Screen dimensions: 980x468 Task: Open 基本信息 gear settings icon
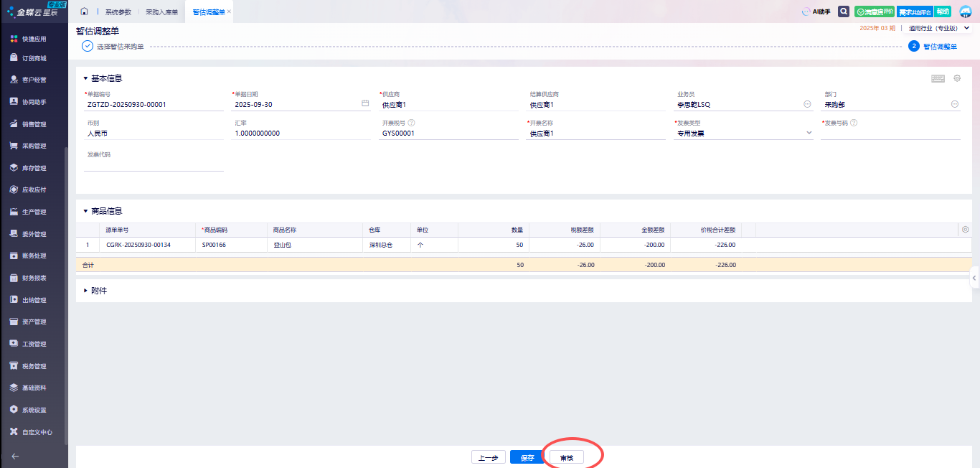pyautogui.click(x=957, y=78)
